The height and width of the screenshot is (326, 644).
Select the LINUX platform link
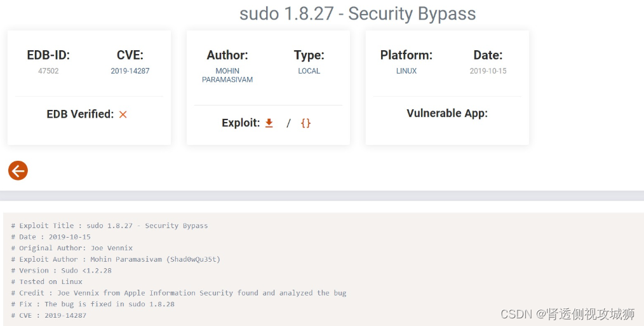click(x=406, y=71)
